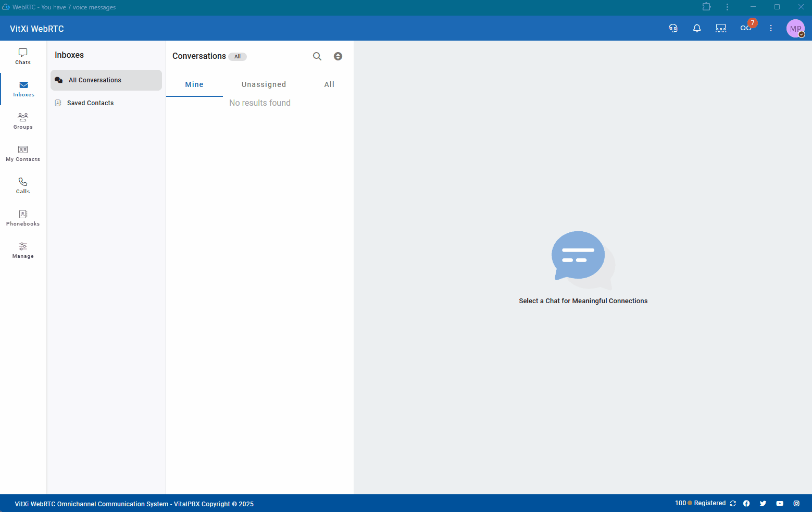Viewport: 812px width, 512px height.
Task: Switch to the Unassigned conversations tab
Action: (x=264, y=84)
